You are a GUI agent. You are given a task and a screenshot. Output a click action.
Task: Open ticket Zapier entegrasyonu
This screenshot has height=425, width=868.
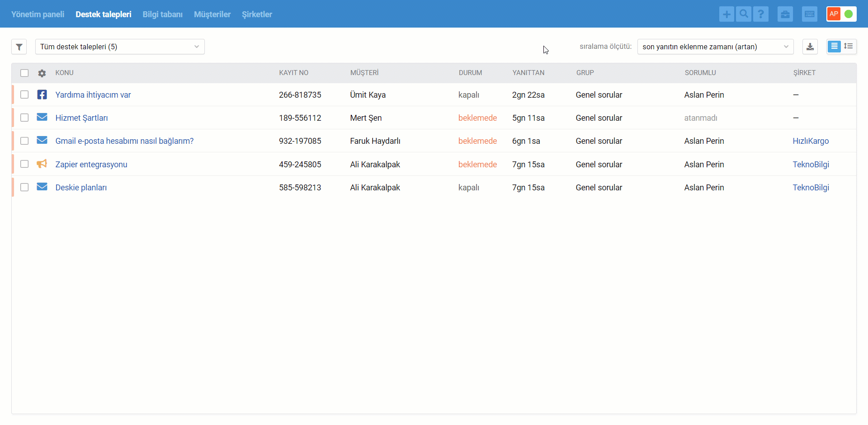click(91, 165)
